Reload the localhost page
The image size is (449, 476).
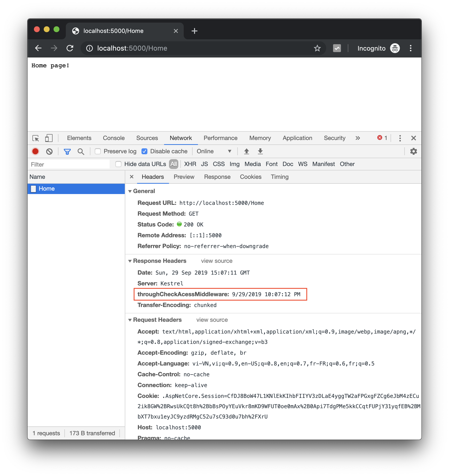tap(70, 48)
